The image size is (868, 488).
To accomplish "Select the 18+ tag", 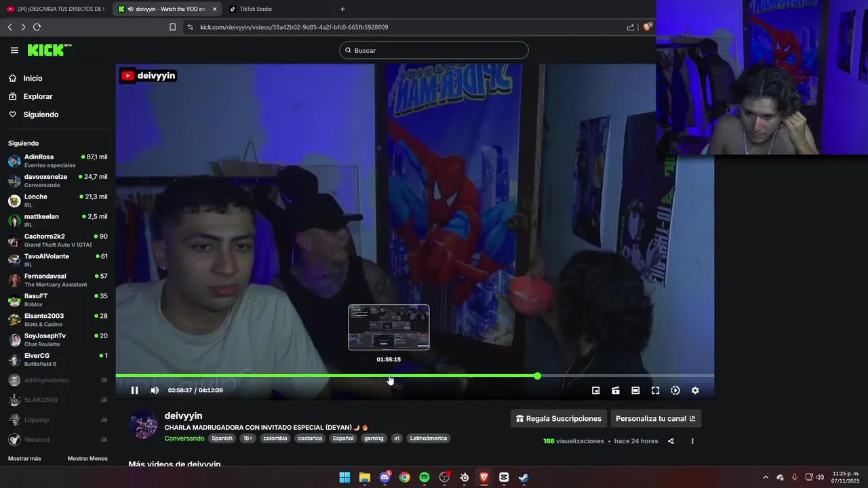I will (x=248, y=439).
